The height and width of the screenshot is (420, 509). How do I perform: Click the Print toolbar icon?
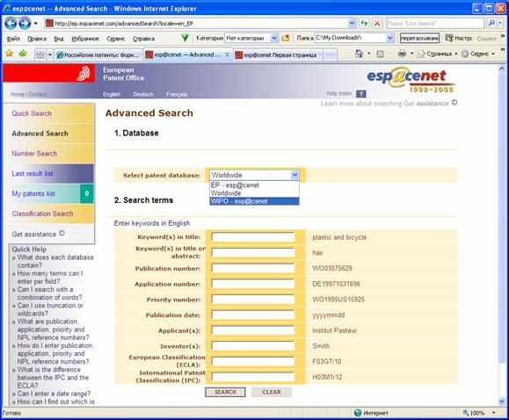(402, 54)
